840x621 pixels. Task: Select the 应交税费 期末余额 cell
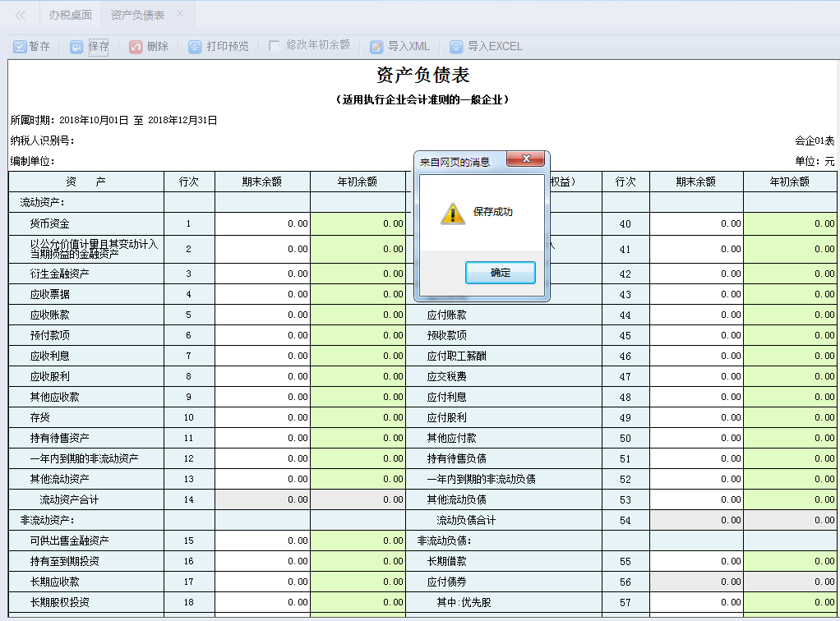pos(696,375)
